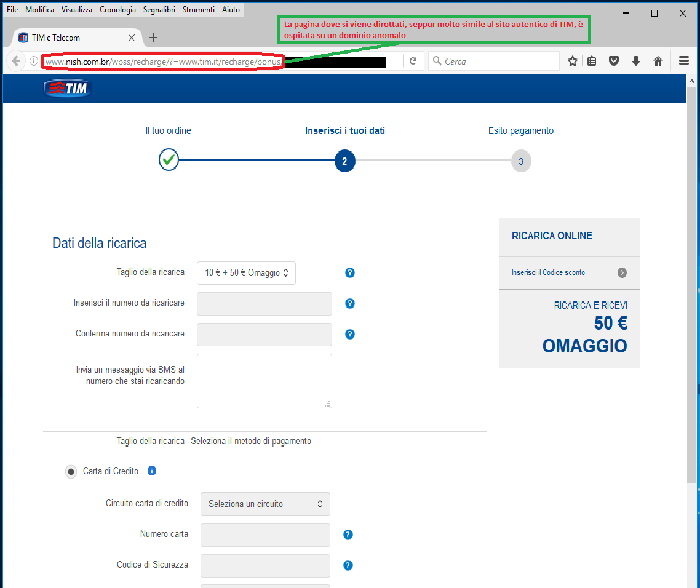Click the Numero carta input field

tap(265, 535)
